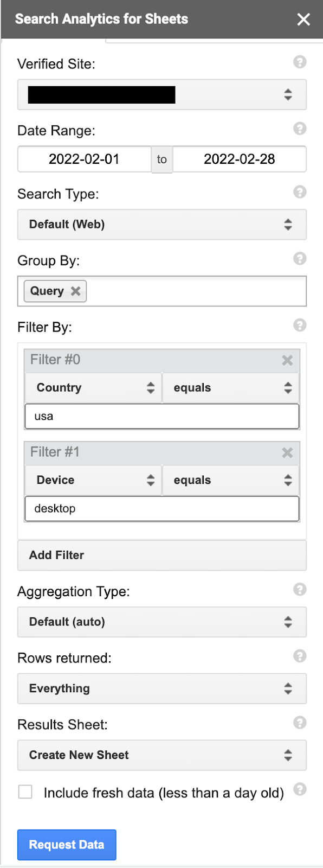Open the Country field dropdown in Filter #0

tap(92, 387)
